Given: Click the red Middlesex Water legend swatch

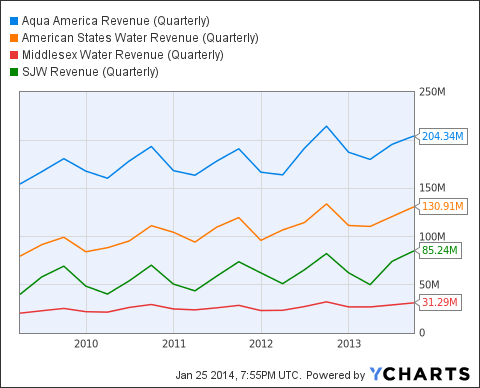Looking at the screenshot, I should coord(14,55).
